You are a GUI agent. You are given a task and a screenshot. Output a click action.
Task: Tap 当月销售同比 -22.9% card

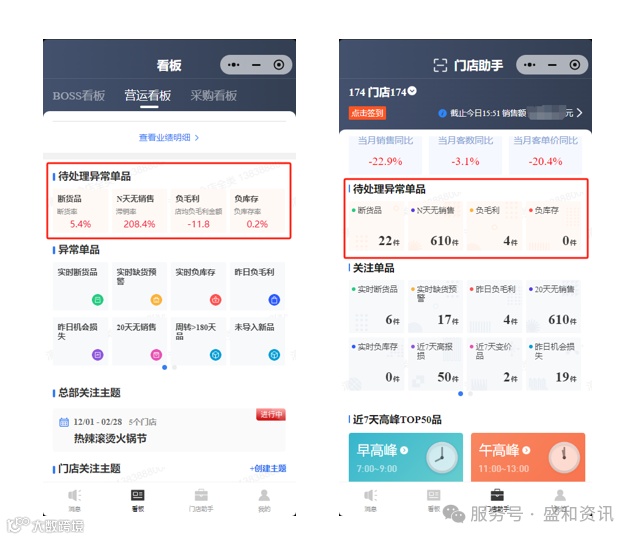pos(385,153)
